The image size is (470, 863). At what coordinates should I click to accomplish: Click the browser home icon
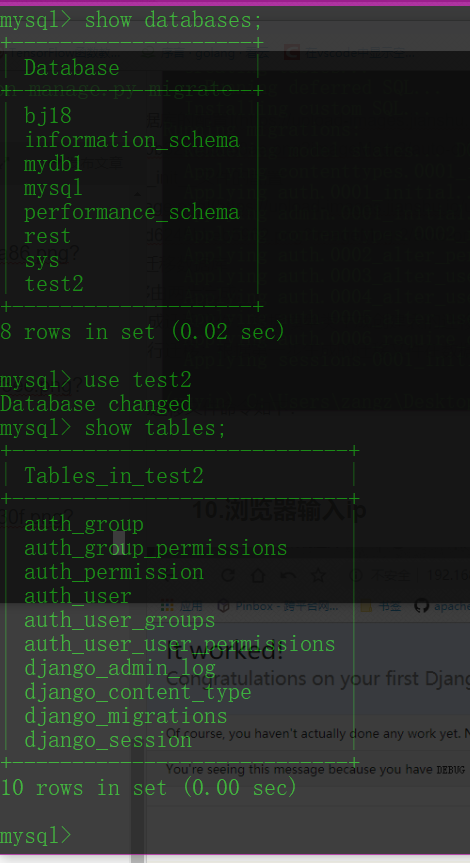(x=258, y=576)
